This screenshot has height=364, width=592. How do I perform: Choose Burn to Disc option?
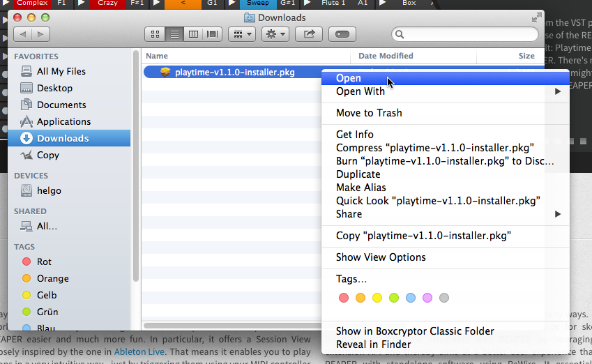pos(445,161)
